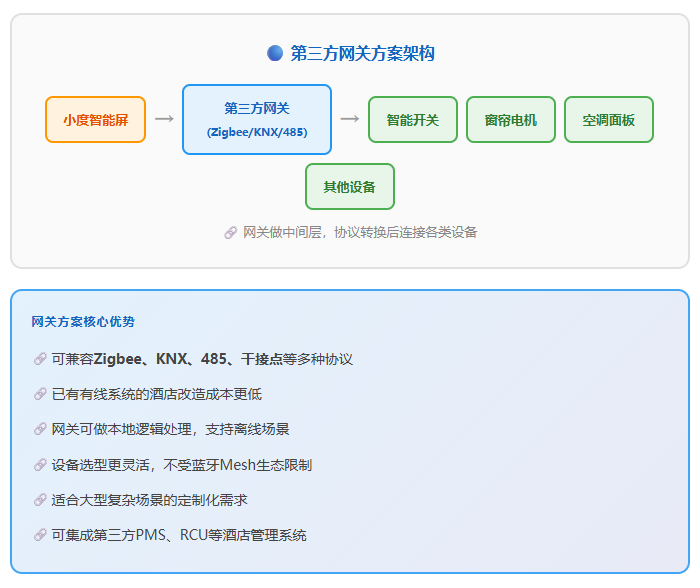Choose the green 空调面板 box
This screenshot has width=700, height=588.
pos(609,120)
